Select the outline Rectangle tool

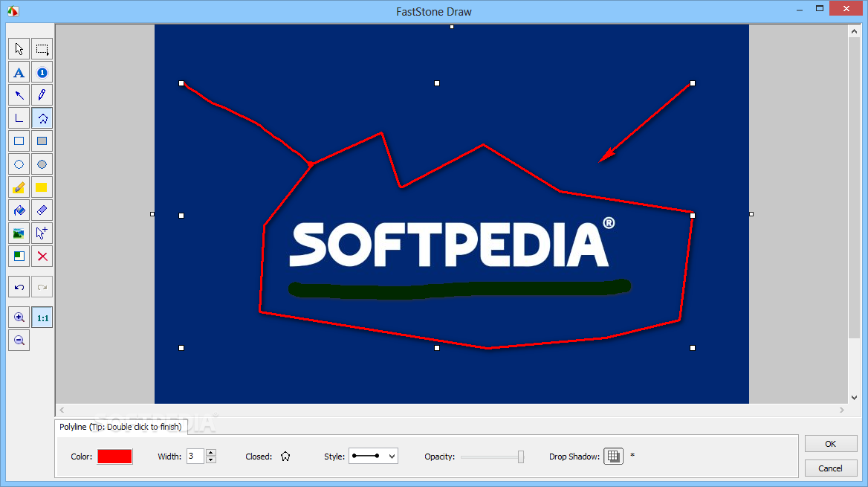pos(19,141)
